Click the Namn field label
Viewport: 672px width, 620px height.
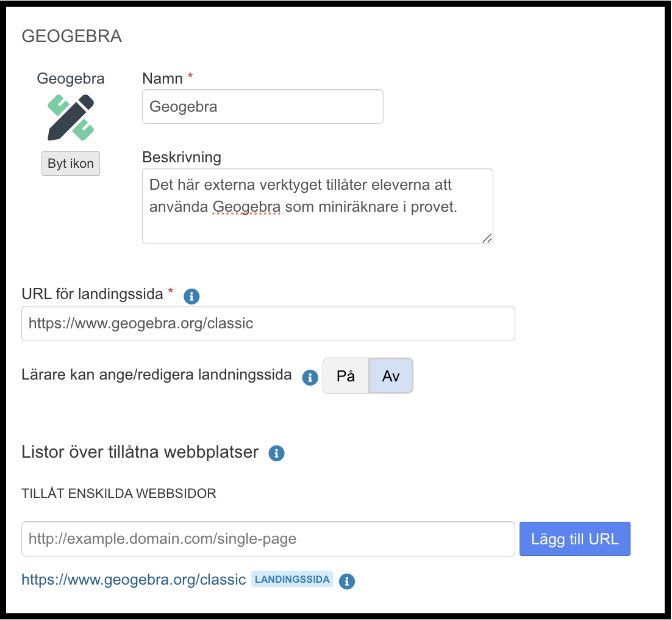click(x=161, y=78)
